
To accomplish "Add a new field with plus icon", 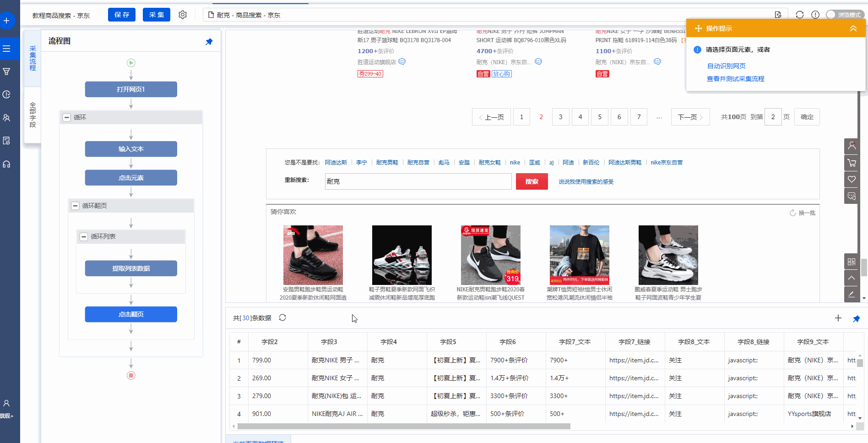I will [x=838, y=318].
